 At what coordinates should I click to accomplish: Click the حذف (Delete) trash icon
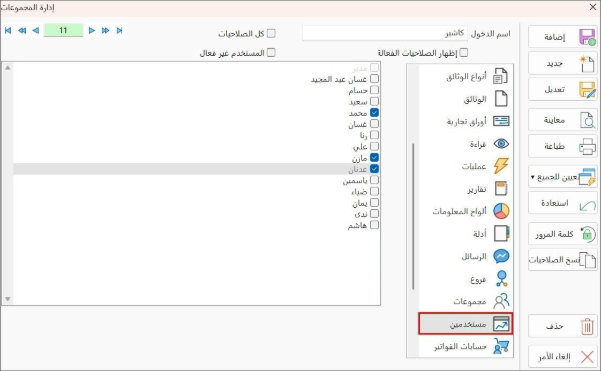click(587, 326)
